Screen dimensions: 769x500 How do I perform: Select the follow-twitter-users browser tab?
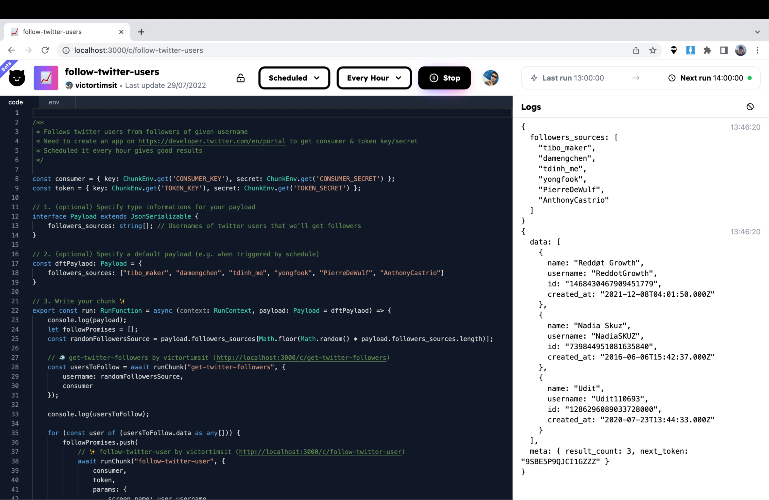[x=67, y=32]
